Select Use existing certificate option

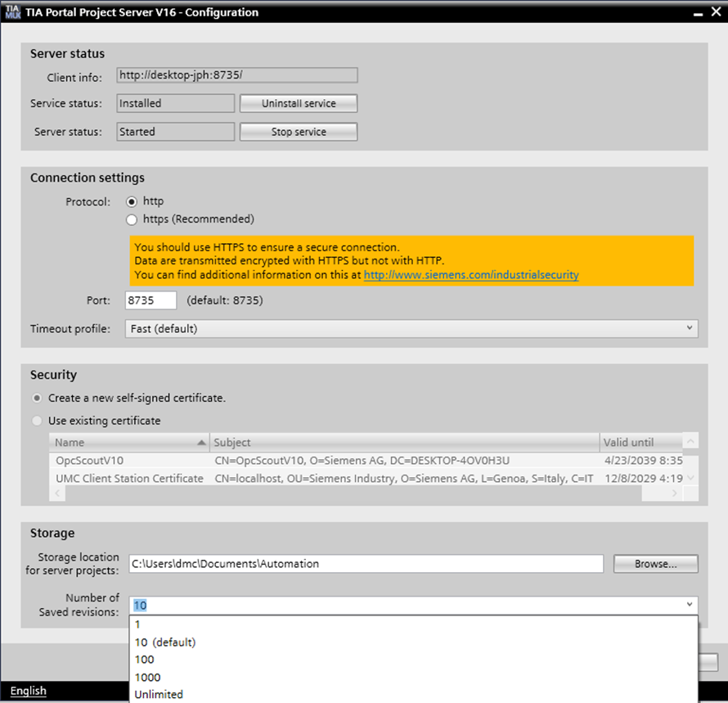click(x=37, y=421)
